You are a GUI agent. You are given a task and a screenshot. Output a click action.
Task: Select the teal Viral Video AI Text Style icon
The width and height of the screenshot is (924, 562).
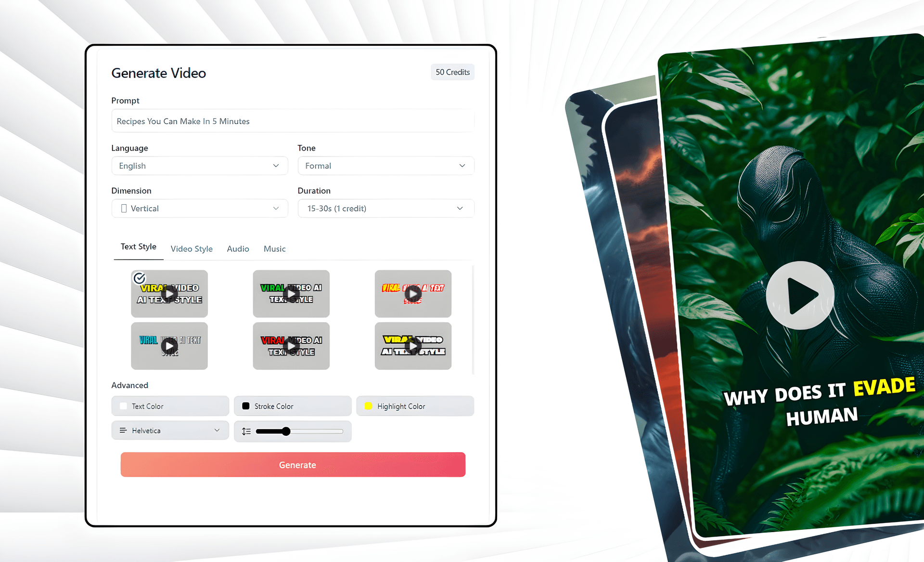pyautogui.click(x=170, y=345)
